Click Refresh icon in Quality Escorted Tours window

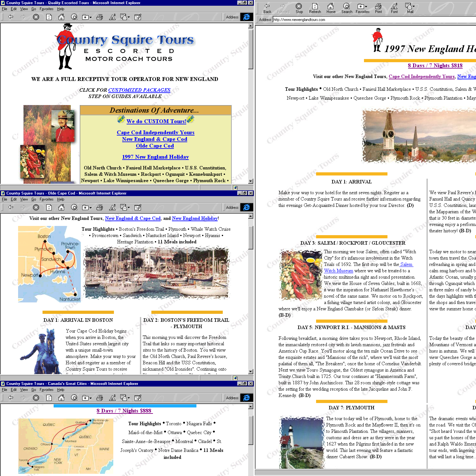(x=49, y=17)
